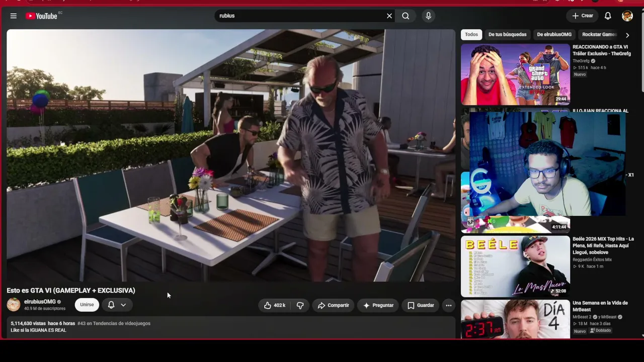Screen dimensions: 644x362
Task: Open more actions three-dot menu
Action: [x=449, y=305]
